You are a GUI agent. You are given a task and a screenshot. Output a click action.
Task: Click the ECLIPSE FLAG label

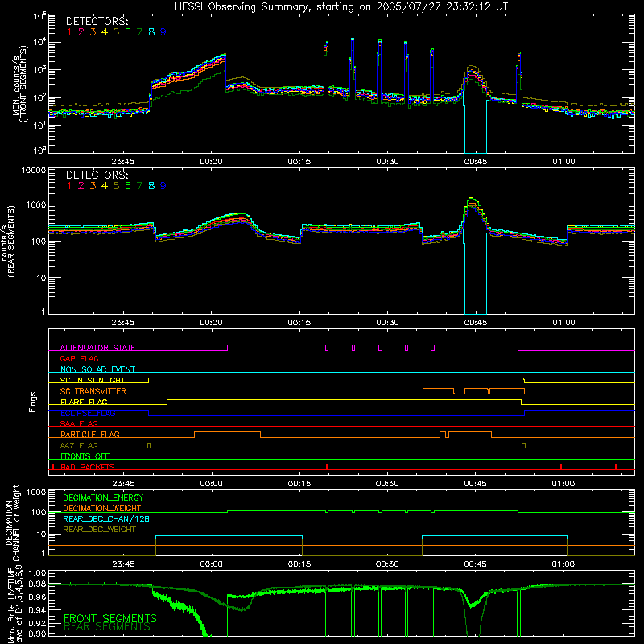[88, 413]
